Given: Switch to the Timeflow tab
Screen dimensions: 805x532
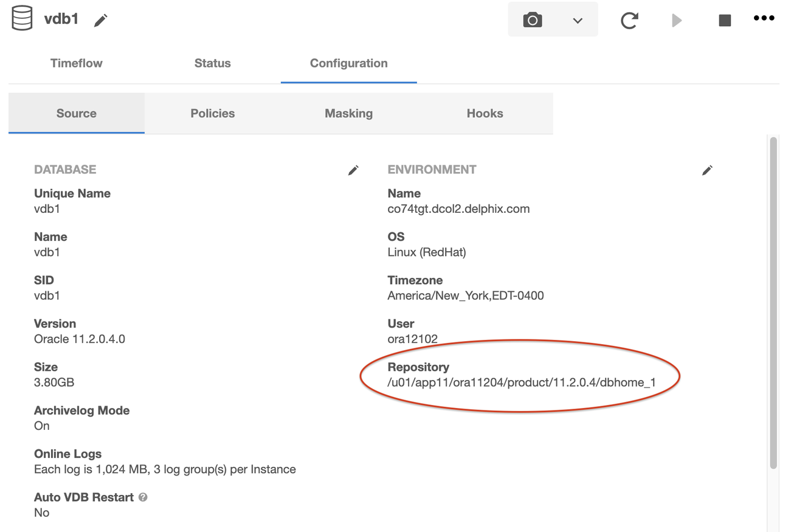Looking at the screenshot, I should tap(76, 63).
